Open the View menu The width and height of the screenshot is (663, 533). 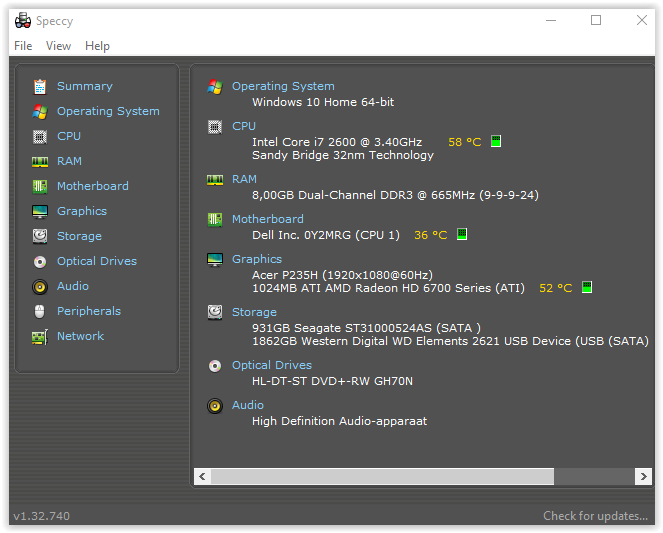[x=59, y=46]
